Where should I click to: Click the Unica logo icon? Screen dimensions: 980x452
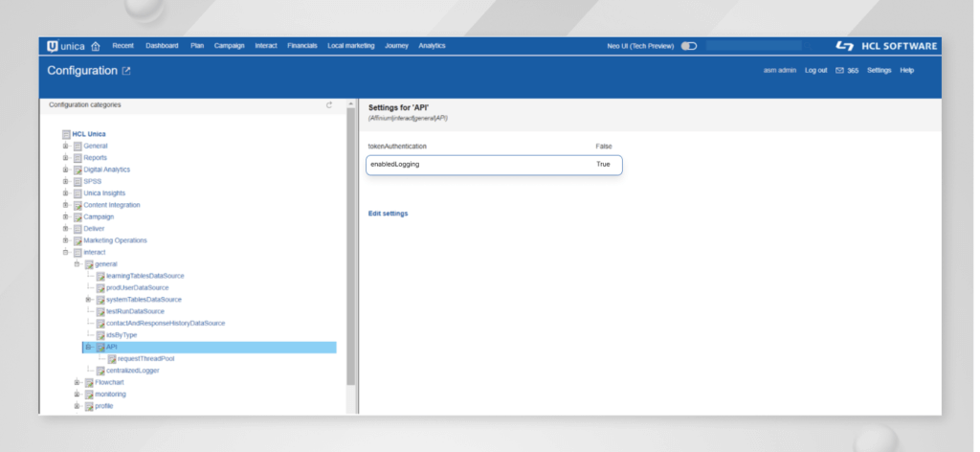pos(54,46)
